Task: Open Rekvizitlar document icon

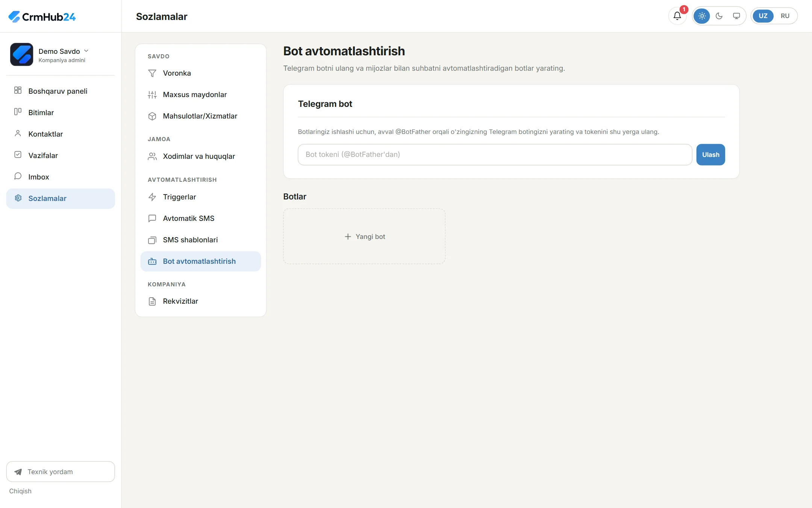Action: click(152, 301)
